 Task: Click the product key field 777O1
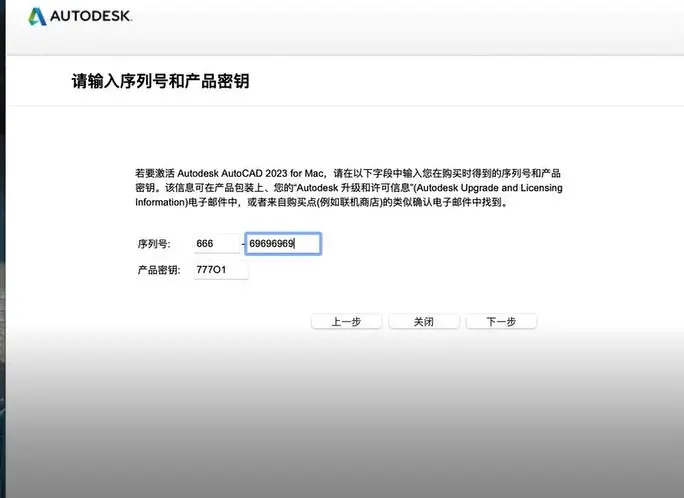(221, 270)
